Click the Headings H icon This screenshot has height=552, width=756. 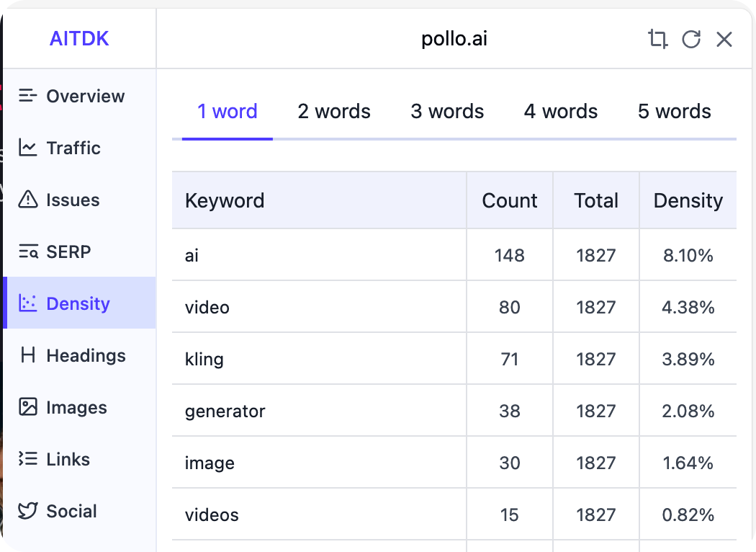point(28,355)
